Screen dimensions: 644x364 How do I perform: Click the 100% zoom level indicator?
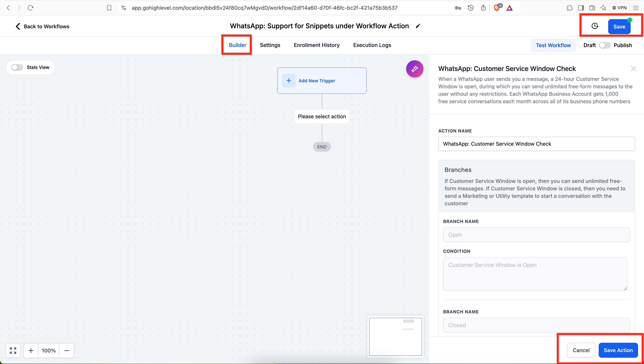(49, 351)
